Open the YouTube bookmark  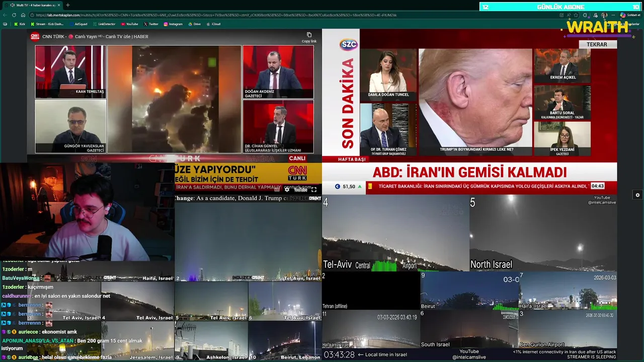129,24
